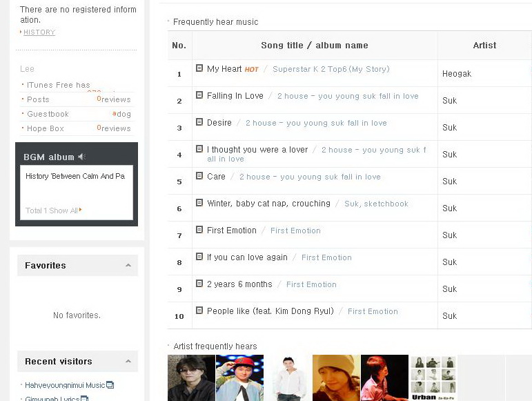Click the song icon before People like
This screenshot has width=532, height=401.
coord(199,311)
